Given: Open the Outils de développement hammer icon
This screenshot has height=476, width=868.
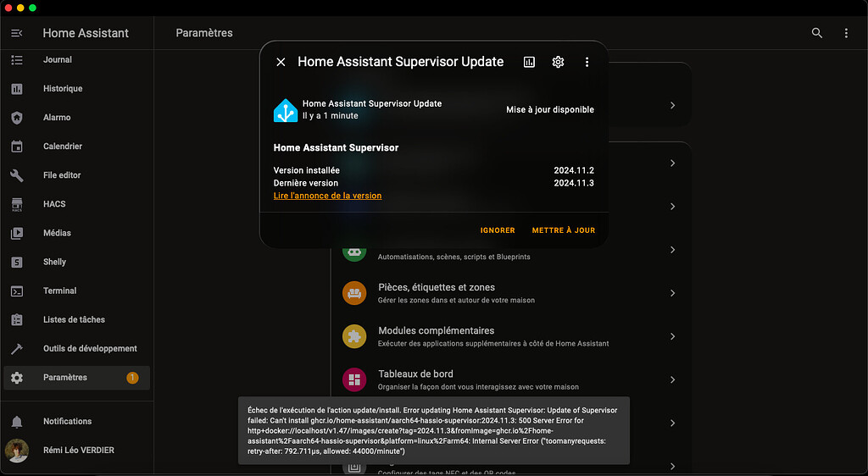Looking at the screenshot, I should tap(17, 348).
